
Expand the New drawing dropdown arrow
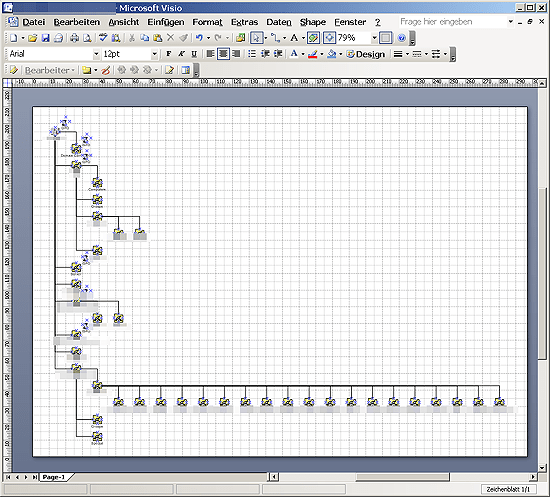23,38
